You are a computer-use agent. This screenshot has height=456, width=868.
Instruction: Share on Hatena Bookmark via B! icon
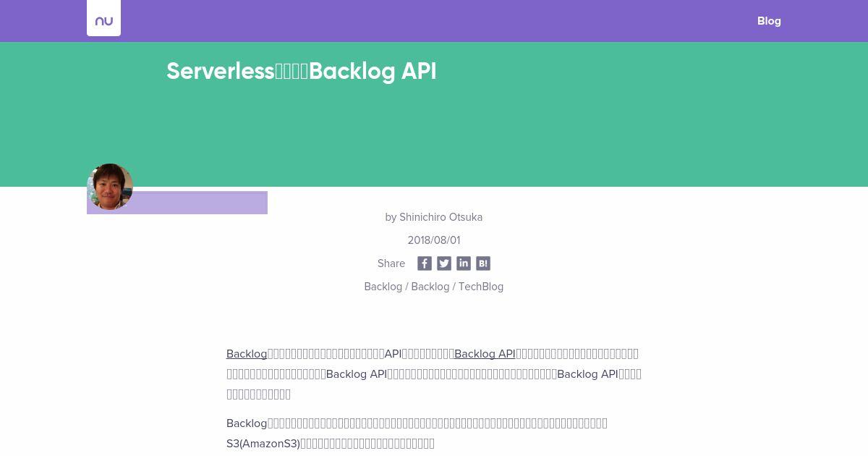click(x=483, y=263)
